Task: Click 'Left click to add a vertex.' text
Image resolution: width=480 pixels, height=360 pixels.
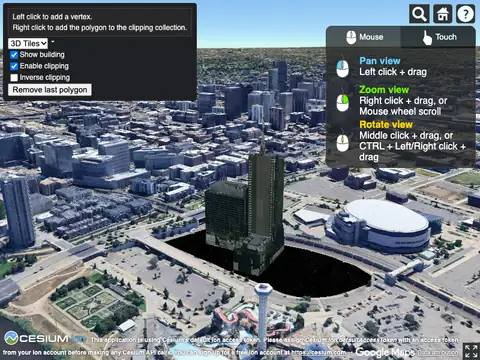Action: [x=52, y=17]
